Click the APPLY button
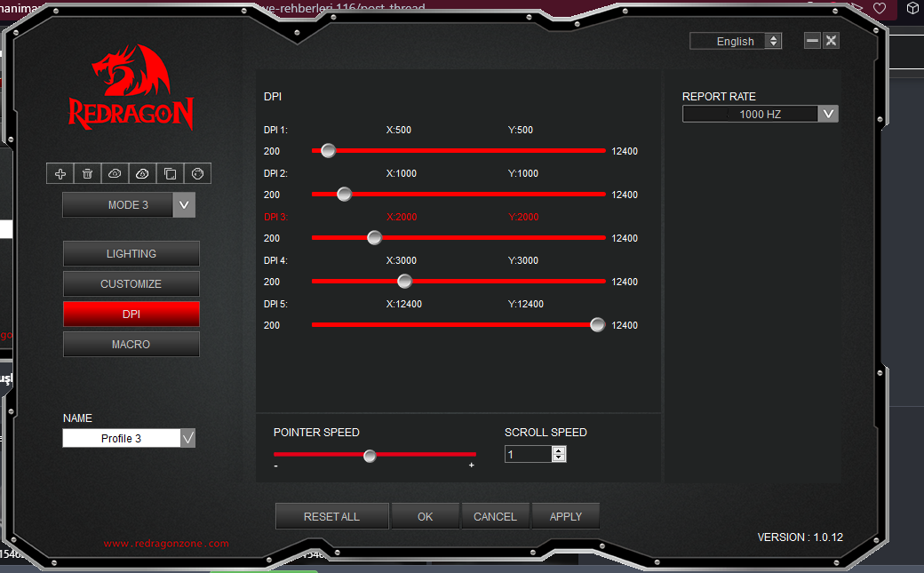Image resolution: width=924 pixels, height=573 pixels. point(566,516)
